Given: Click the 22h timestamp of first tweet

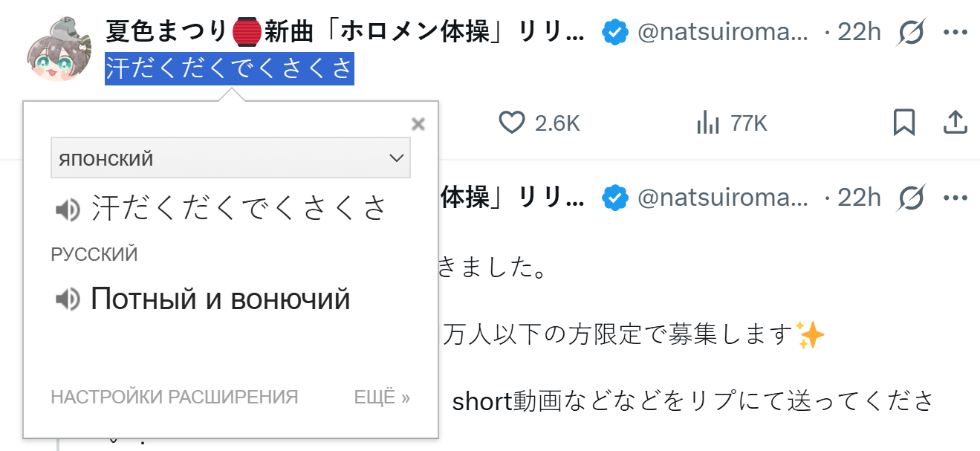Looking at the screenshot, I should click(859, 32).
